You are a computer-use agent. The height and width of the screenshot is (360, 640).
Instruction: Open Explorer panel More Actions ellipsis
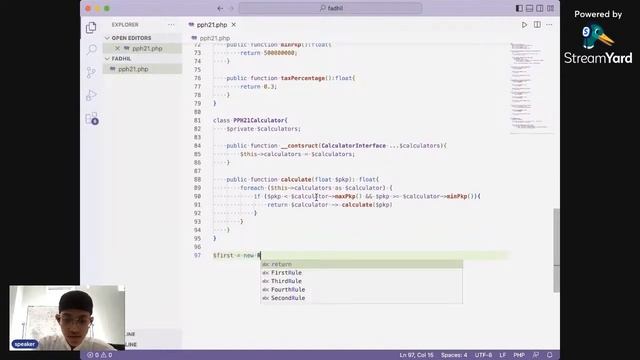(x=171, y=25)
